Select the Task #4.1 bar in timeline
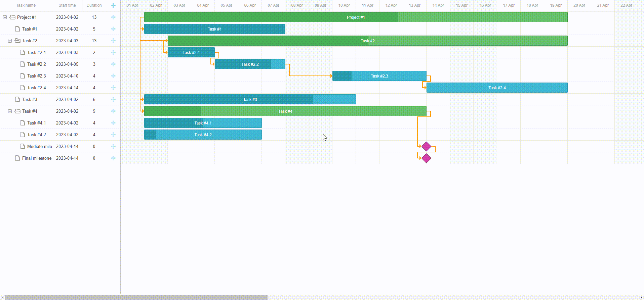 (x=203, y=123)
